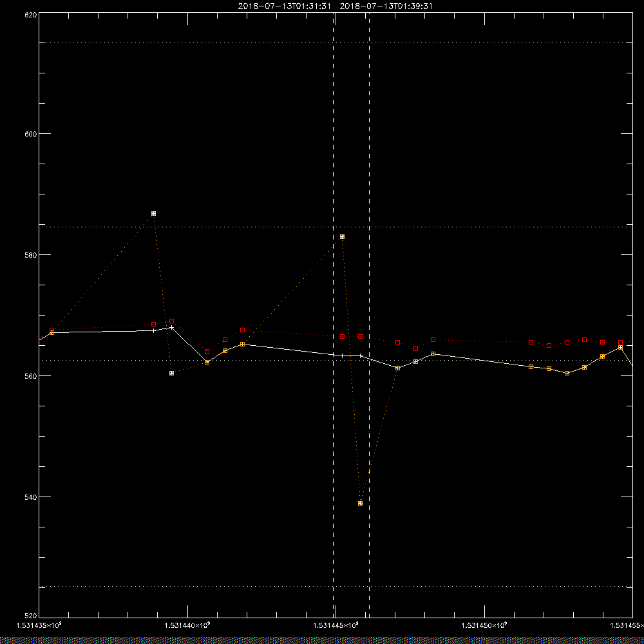This screenshot has height=644, width=644.
Task: Click the 1.531450×10⁹ x-axis label
Action: click(485, 625)
